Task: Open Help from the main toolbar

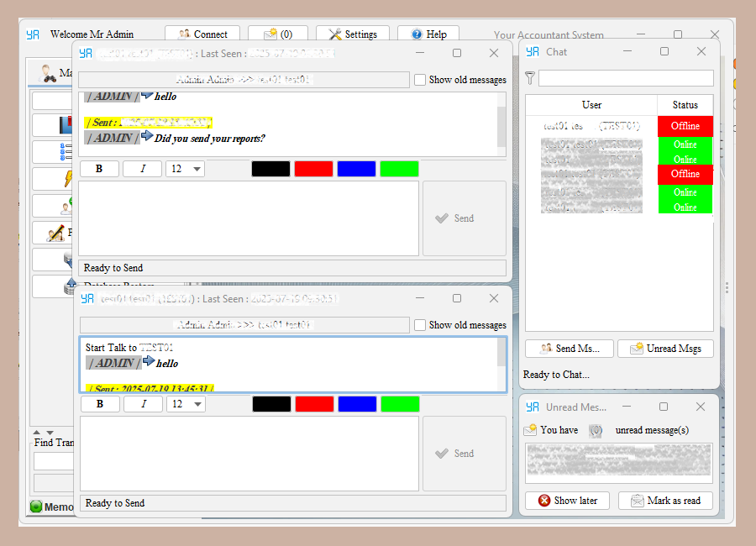Action: (x=428, y=34)
